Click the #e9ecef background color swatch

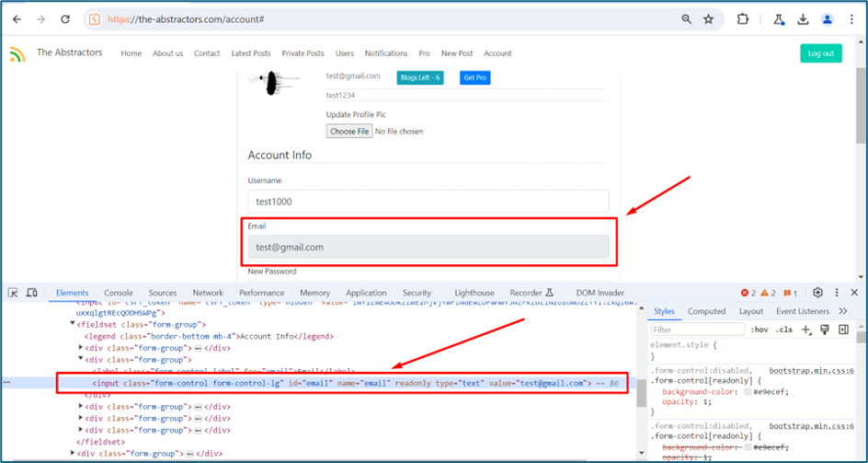(748, 391)
